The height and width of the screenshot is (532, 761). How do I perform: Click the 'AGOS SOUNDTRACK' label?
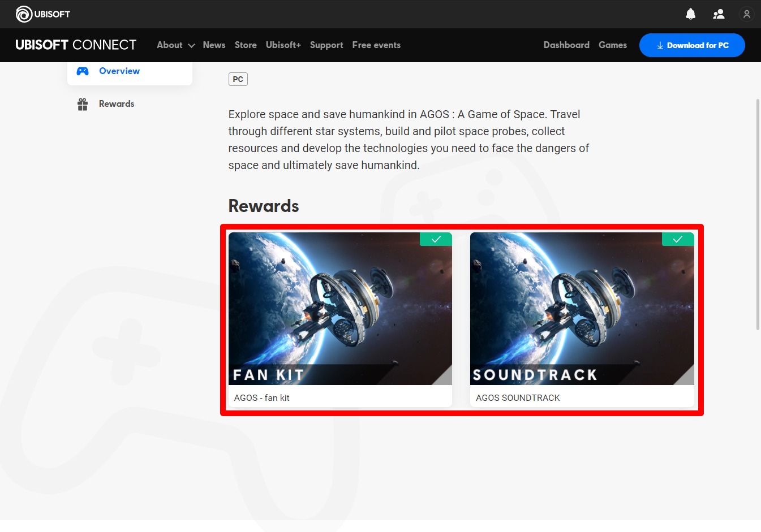click(x=518, y=398)
